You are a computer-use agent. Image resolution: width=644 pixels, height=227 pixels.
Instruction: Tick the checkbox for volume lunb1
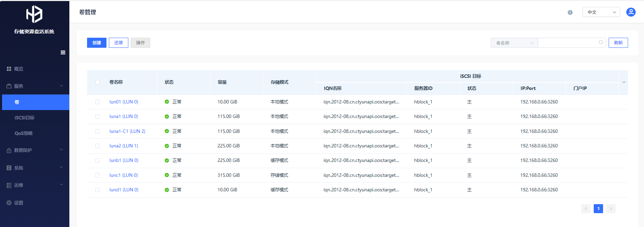click(97, 161)
